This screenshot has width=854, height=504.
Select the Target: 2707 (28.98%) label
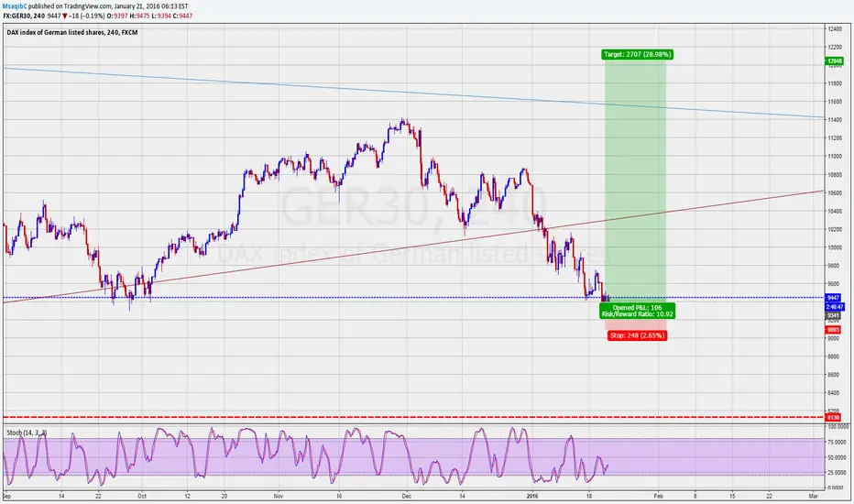tap(637, 54)
